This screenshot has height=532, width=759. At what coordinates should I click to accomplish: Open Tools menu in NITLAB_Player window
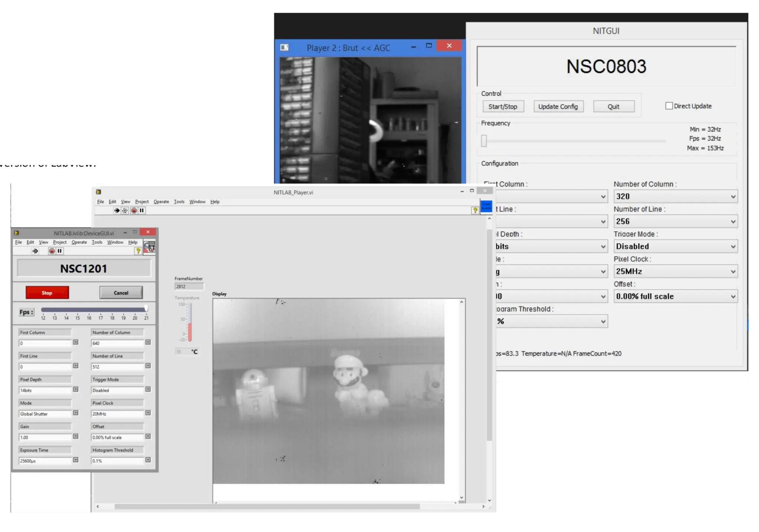[179, 202]
